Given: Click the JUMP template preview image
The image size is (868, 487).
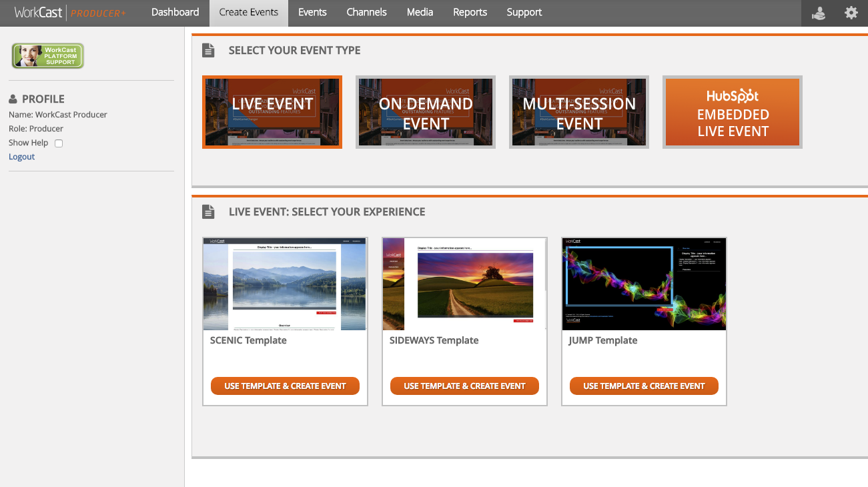Looking at the screenshot, I should 644,284.
